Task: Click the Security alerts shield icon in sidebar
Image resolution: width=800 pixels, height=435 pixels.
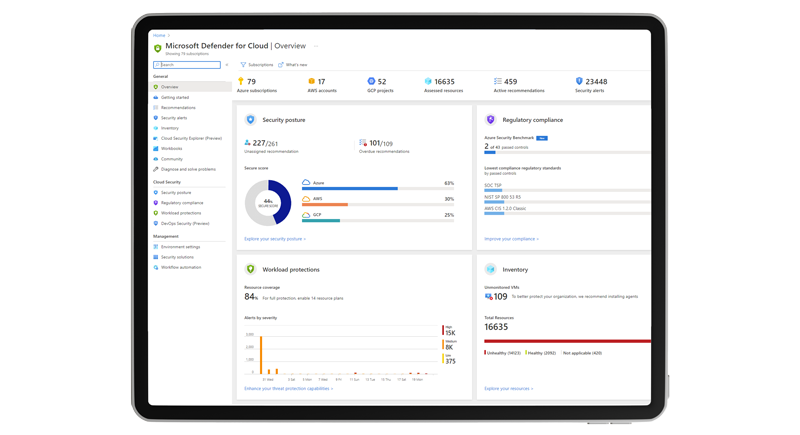Action: point(156,118)
